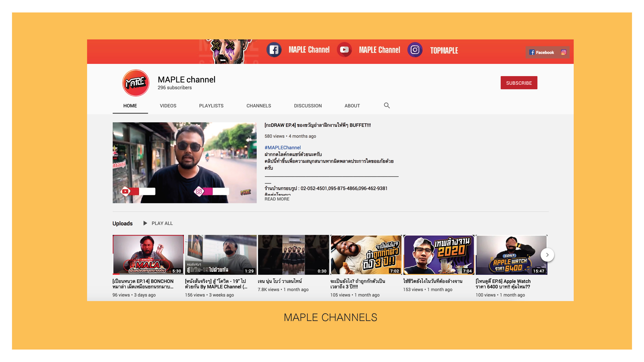Image resolution: width=644 pixels, height=362 pixels.
Task: Open the CHANNELS tab
Action: 259,106
